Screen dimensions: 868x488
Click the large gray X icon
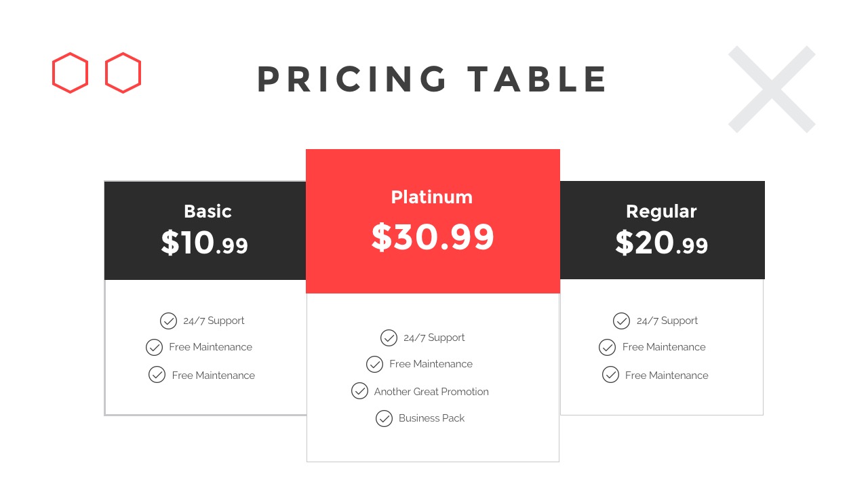(772, 89)
